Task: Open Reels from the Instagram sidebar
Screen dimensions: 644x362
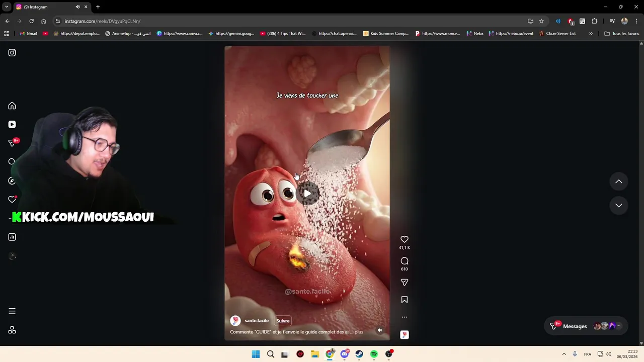Action: pyautogui.click(x=12, y=124)
